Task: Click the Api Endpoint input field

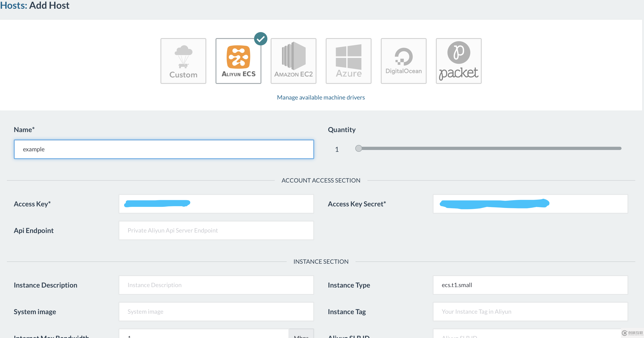Action: (215, 230)
